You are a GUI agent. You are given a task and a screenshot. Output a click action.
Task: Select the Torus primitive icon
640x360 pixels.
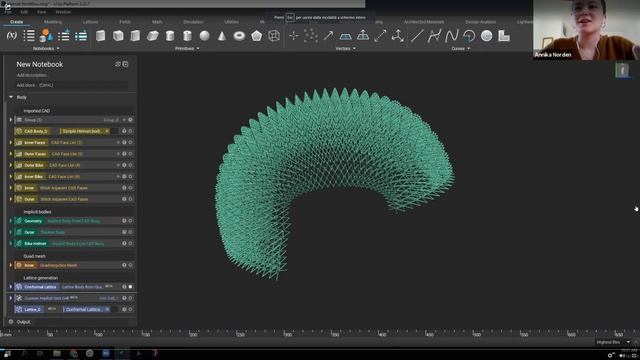(239, 36)
